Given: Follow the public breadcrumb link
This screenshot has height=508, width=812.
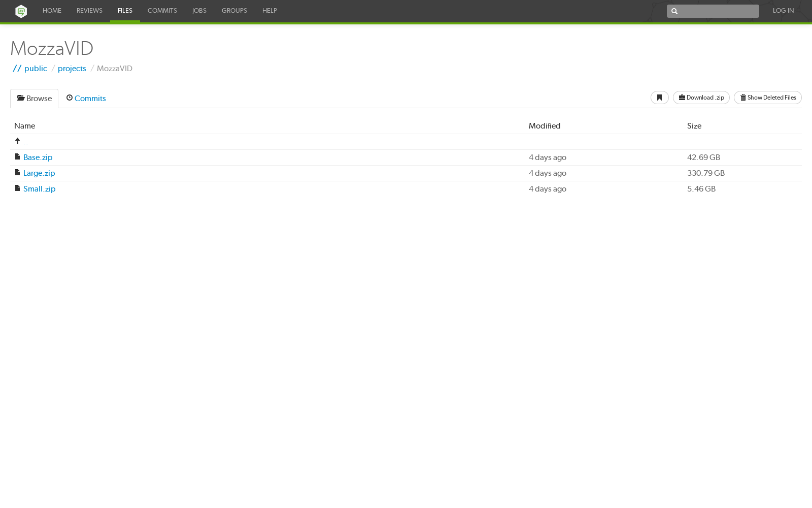Looking at the screenshot, I should (36, 69).
